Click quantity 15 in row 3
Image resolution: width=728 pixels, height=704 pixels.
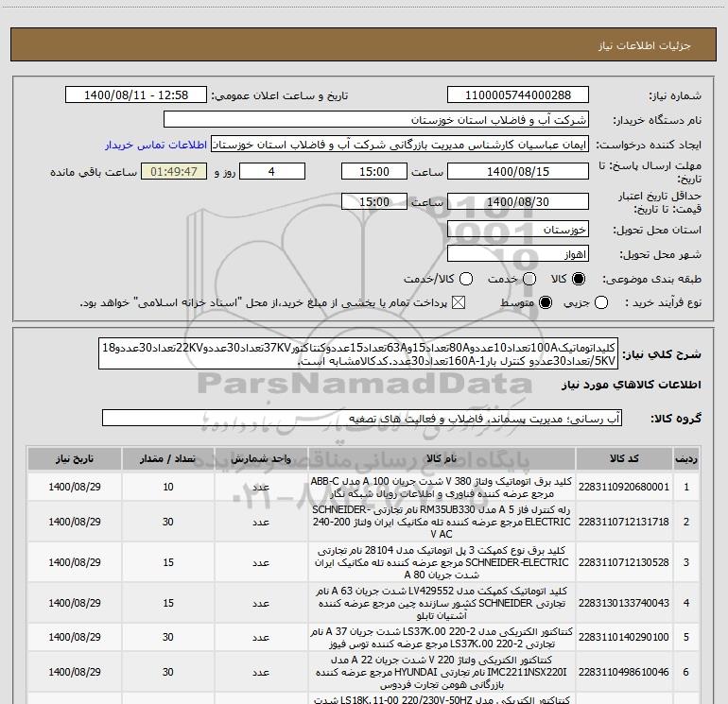coord(168,562)
